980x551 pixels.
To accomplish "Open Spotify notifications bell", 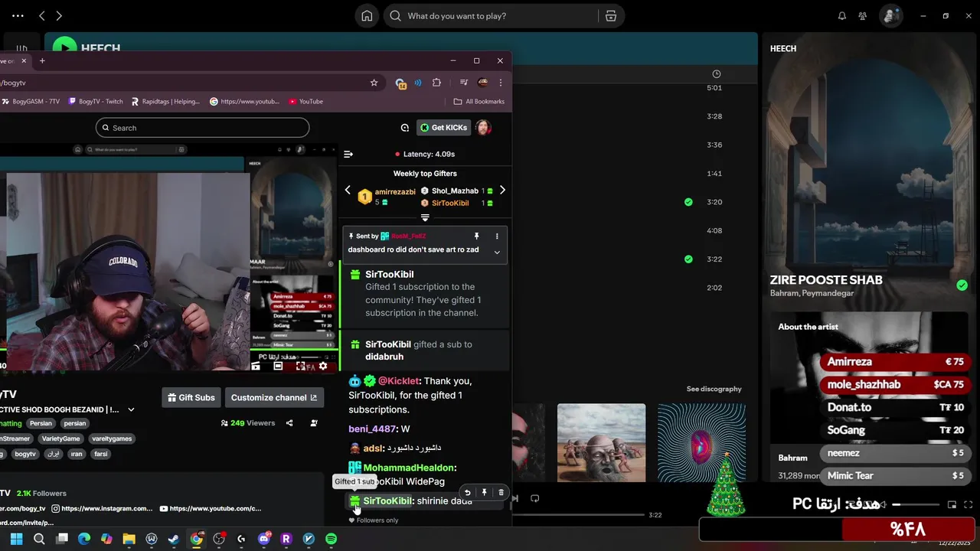I will click(x=842, y=16).
